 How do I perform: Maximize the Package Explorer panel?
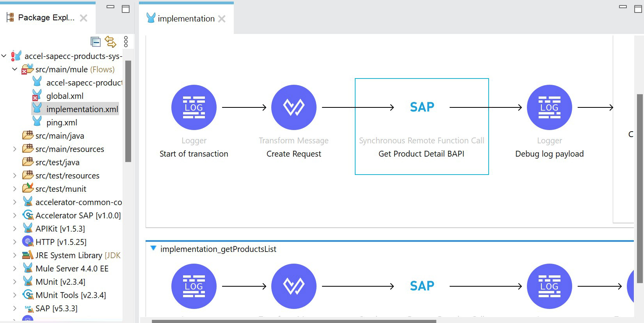(x=126, y=9)
